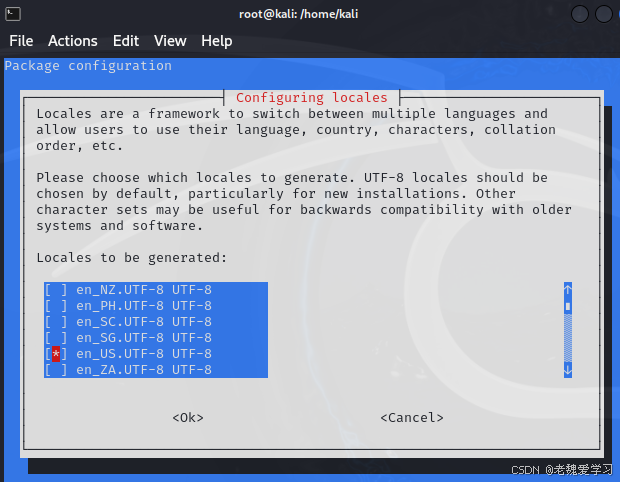Viewport: 620px width, 482px height.
Task: Check the en_NZ.UTF-8 locale checkbox
Action: pyautogui.click(x=56, y=290)
